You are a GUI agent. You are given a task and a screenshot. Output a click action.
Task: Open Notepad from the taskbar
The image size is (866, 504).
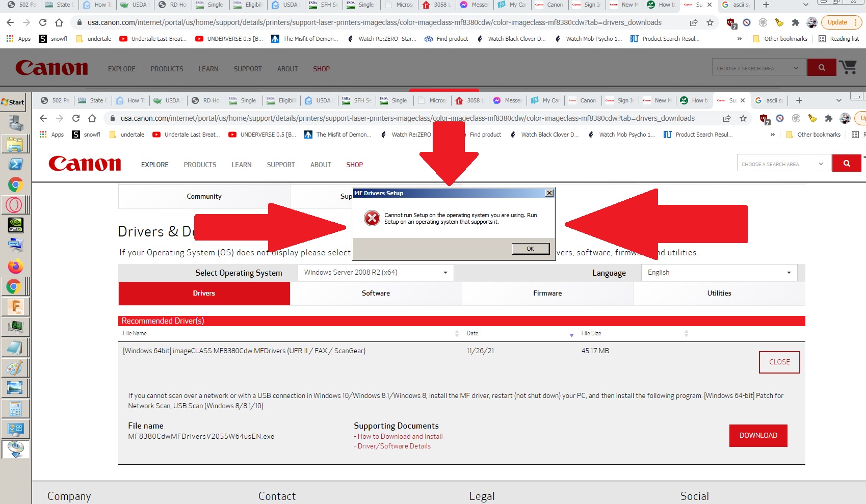tap(15, 348)
